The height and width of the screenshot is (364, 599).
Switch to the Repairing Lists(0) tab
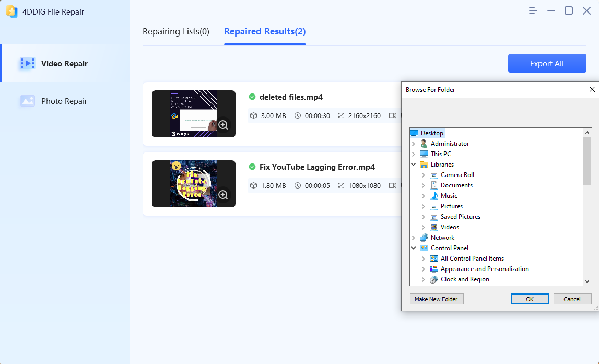[175, 31]
